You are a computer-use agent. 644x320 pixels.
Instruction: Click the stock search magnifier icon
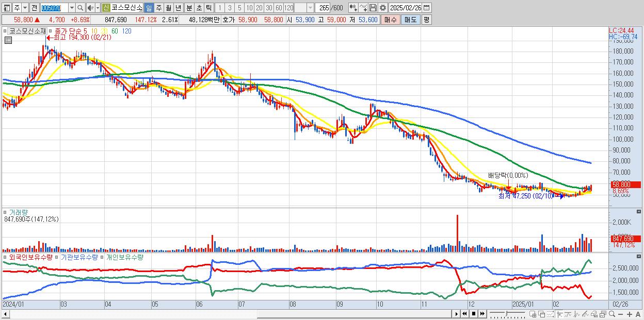pyautogui.click(x=80, y=8)
